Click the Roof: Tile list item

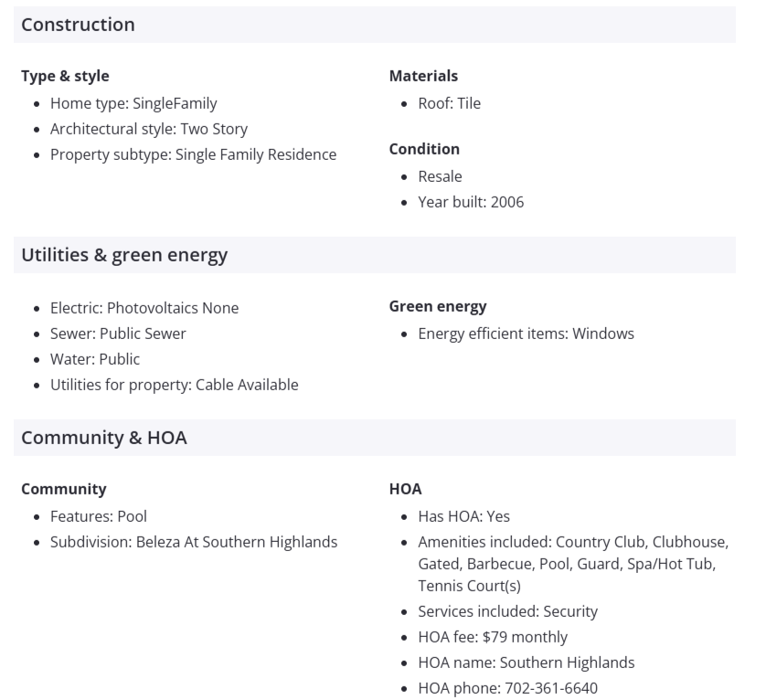point(449,103)
